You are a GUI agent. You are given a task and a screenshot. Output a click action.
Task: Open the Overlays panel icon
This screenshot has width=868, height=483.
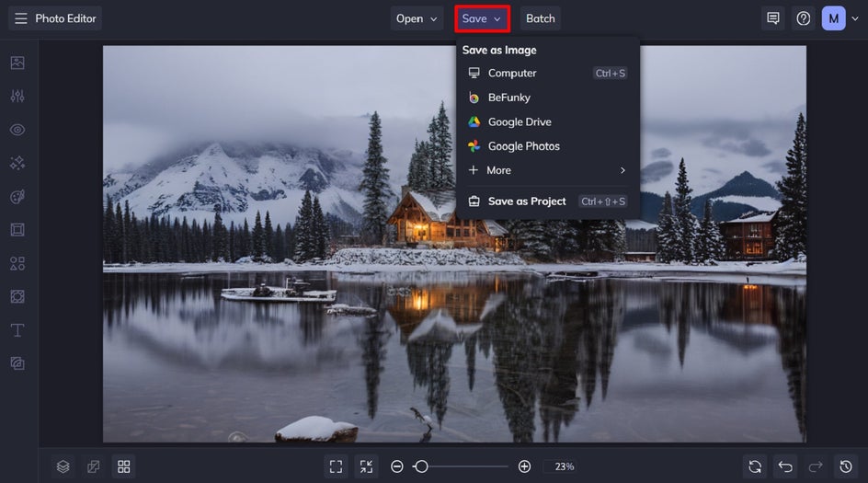point(17,297)
